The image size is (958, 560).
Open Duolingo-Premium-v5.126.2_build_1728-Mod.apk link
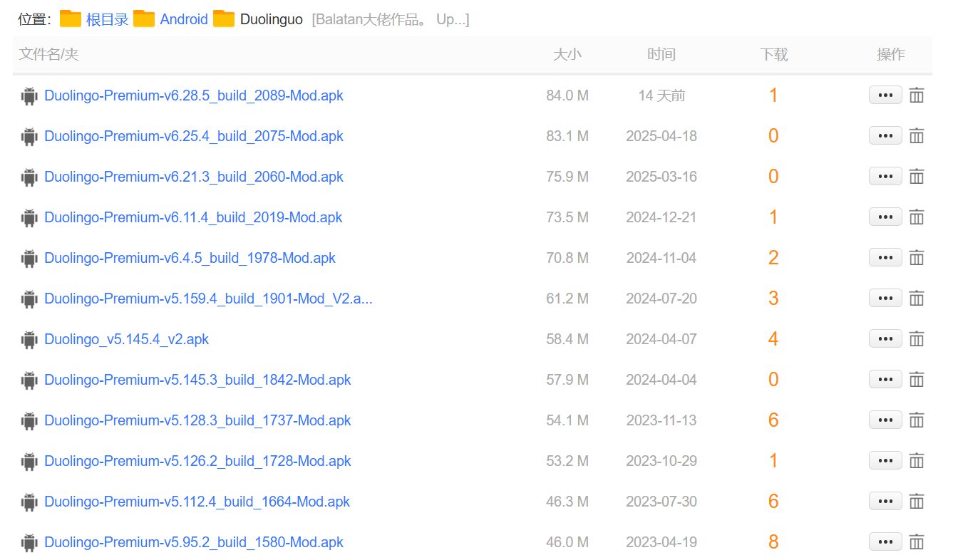197,461
